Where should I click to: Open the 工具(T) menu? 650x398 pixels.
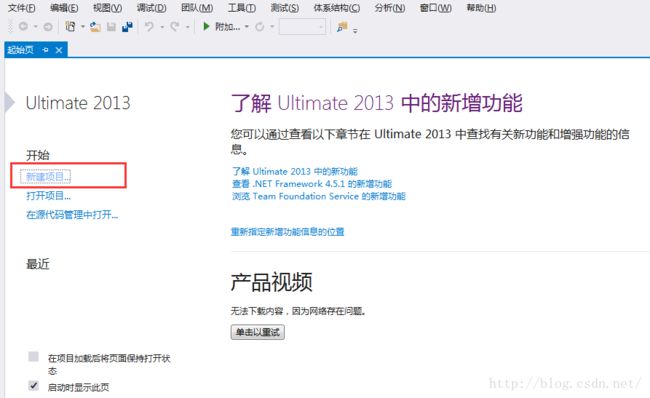[x=242, y=8]
